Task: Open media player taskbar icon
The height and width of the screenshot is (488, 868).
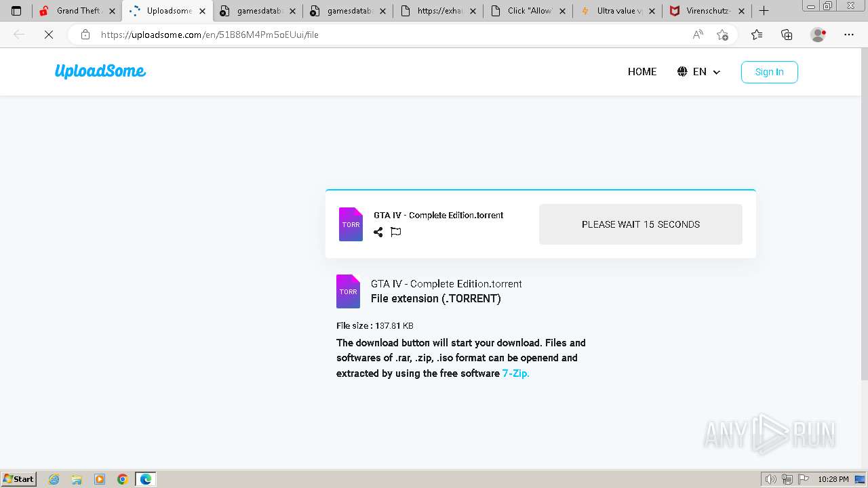Action: point(100,479)
